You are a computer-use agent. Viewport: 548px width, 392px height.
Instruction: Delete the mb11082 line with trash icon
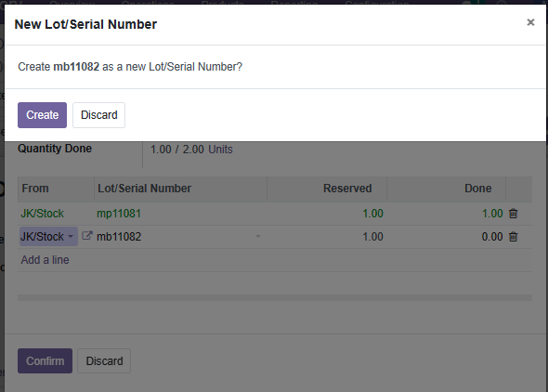[513, 237]
